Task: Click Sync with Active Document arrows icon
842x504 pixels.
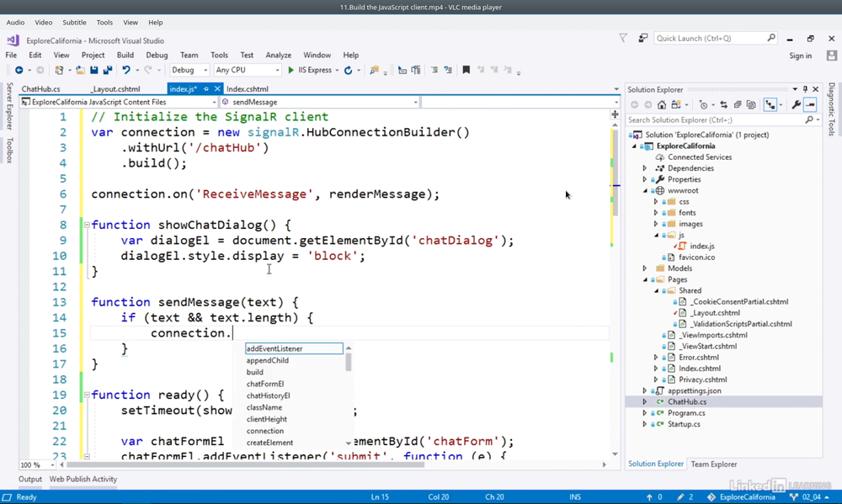Action: pyautogui.click(x=724, y=105)
